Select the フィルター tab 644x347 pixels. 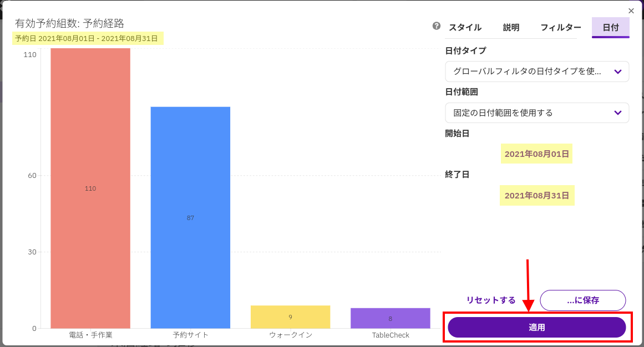point(561,27)
